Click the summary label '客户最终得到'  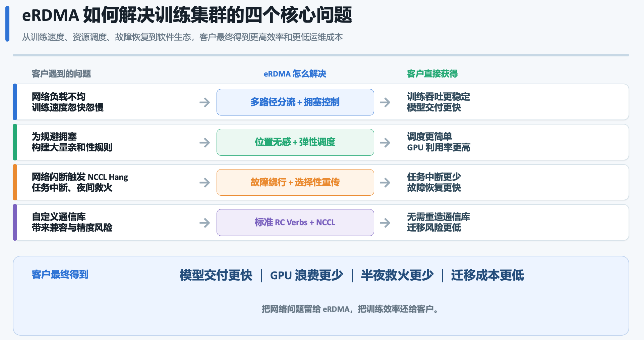(x=60, y=275)
